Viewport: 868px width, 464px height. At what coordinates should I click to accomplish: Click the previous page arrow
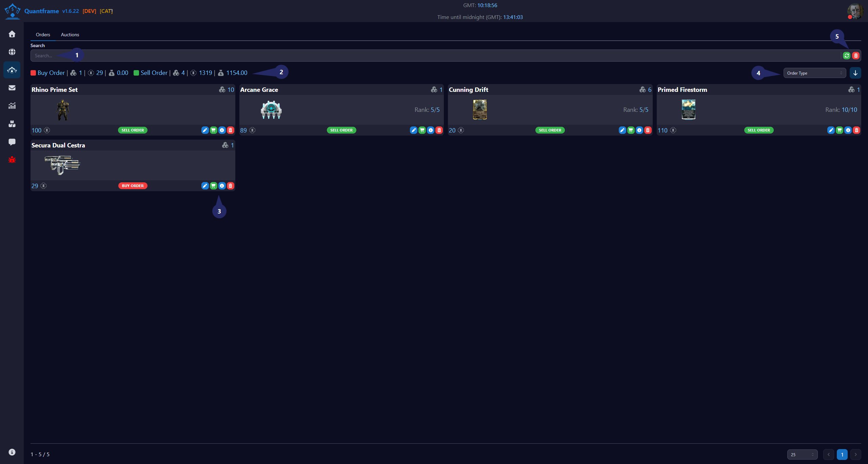tap(829, 455)
